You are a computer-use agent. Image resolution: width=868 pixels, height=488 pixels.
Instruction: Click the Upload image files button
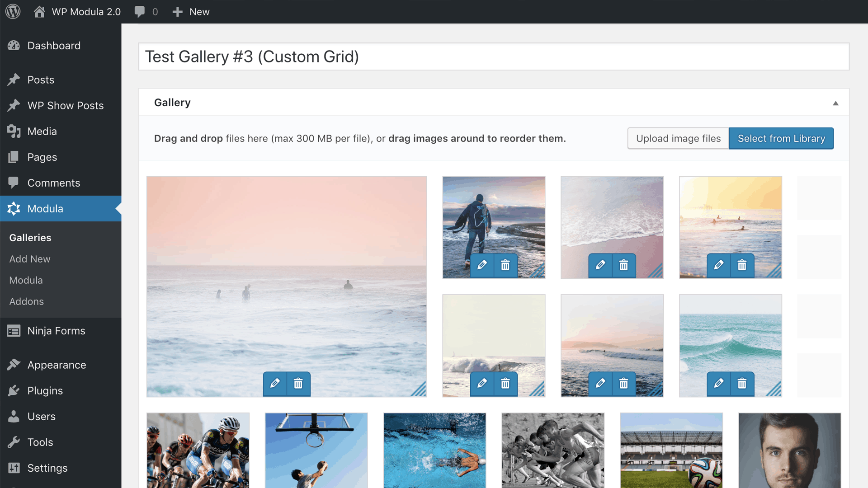(x=678, y=138)
